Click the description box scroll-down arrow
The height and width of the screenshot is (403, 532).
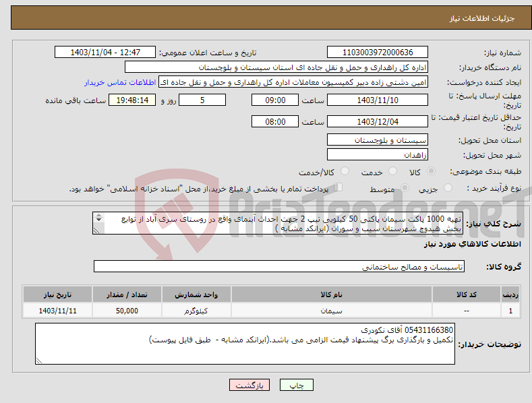(x=98, y=220)
